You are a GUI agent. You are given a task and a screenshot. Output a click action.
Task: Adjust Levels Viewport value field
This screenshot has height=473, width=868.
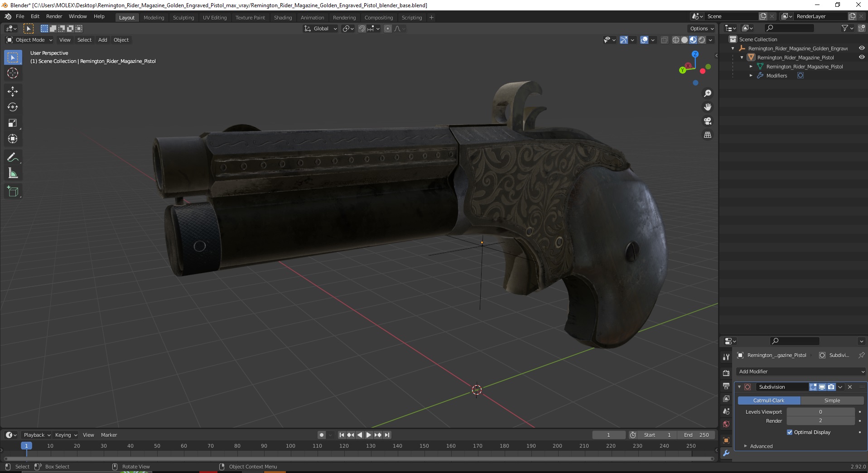[820, 412]
